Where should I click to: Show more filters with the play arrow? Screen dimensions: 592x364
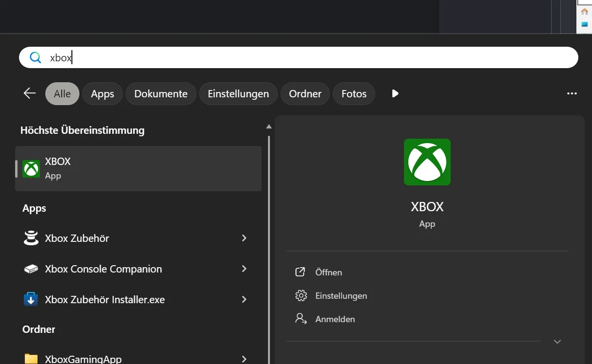pyautogui.click(x=395, y=93)
